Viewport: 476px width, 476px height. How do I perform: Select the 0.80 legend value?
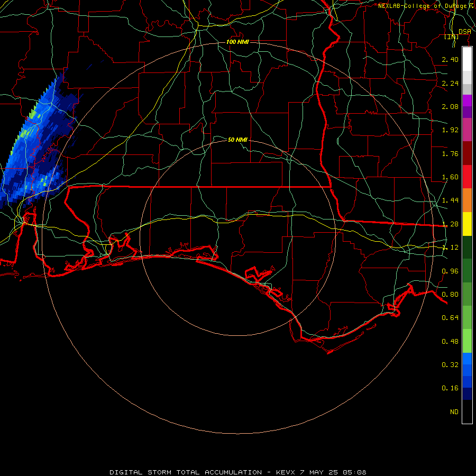[x=450, y=295]
